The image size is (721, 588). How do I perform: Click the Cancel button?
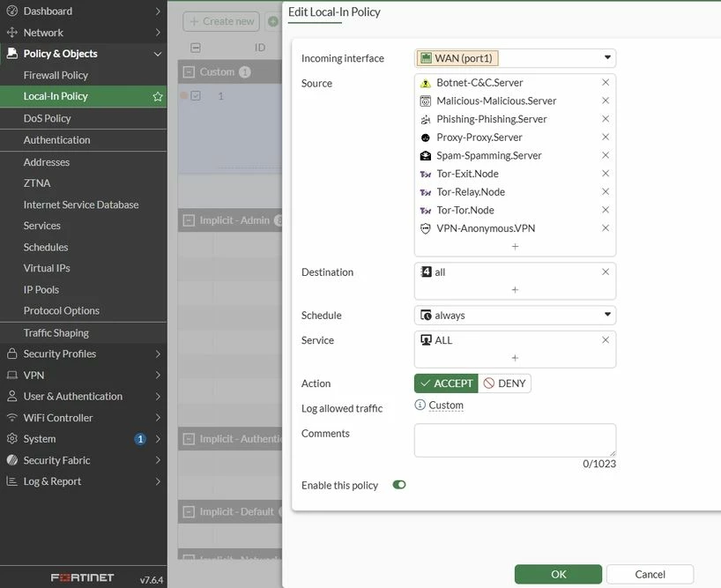pos(650,574)
